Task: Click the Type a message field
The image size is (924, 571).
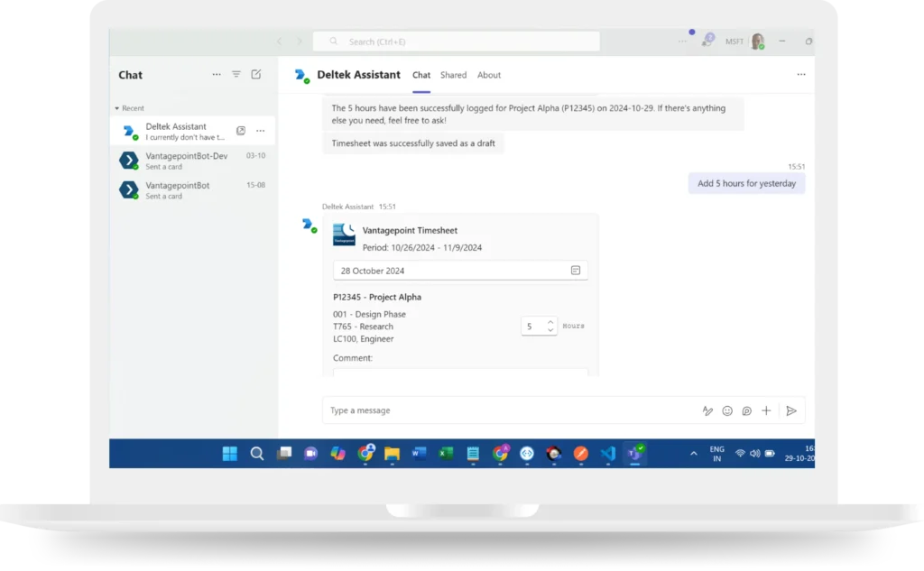Action: (505, 410)
